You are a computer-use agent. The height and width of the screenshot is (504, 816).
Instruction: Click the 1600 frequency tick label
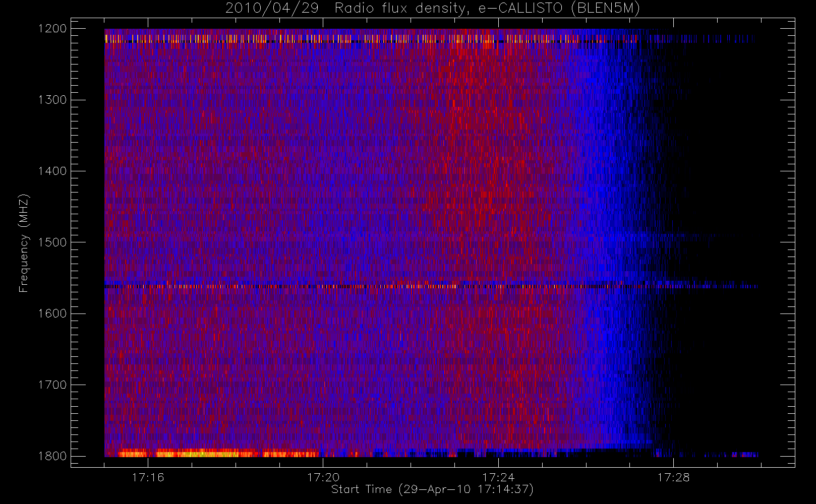coord(52,313)
